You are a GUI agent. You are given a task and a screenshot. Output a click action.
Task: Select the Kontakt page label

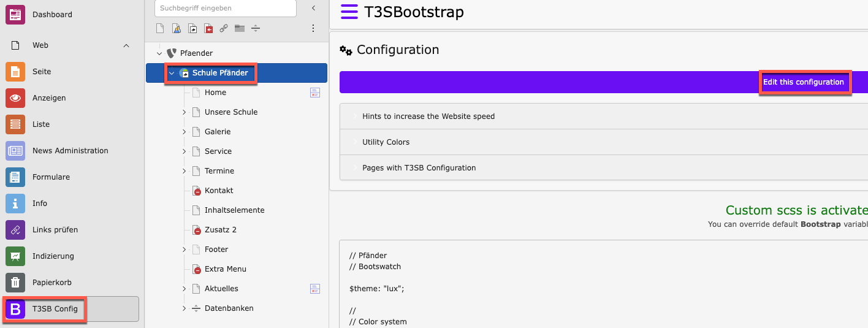(x=219, y=191)
